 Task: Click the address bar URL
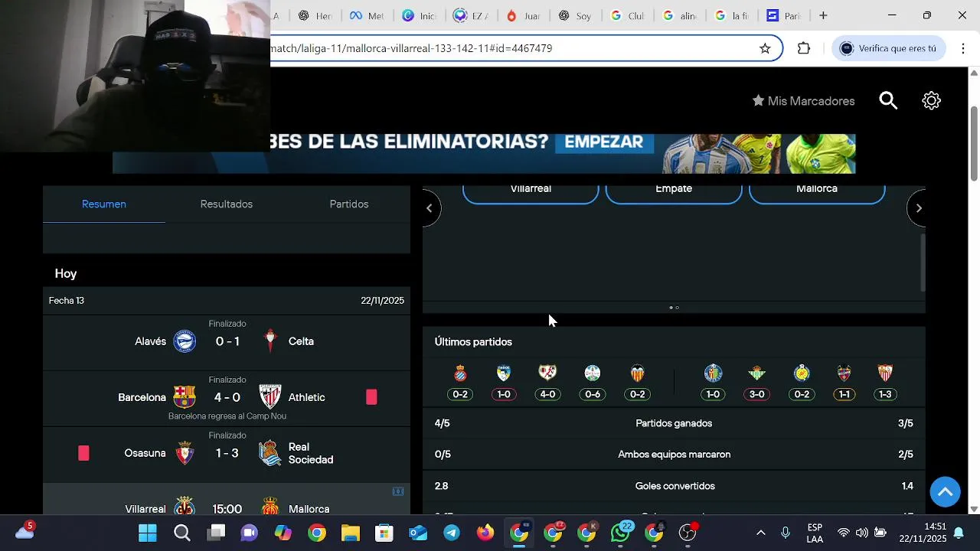(x=411, y=48)
